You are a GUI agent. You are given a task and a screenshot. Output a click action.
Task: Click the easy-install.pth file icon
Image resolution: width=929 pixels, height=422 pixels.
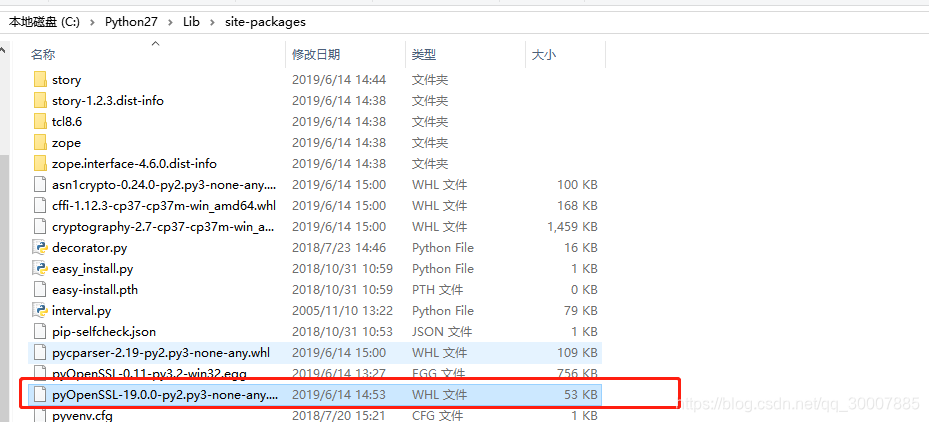click(40, 290)
